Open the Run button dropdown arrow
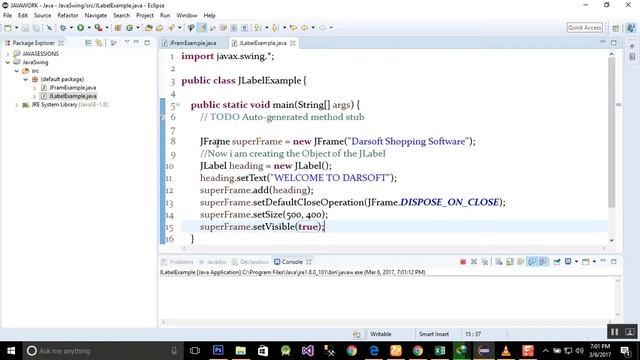Screen dimensions: 640x360 pos(89,28)
